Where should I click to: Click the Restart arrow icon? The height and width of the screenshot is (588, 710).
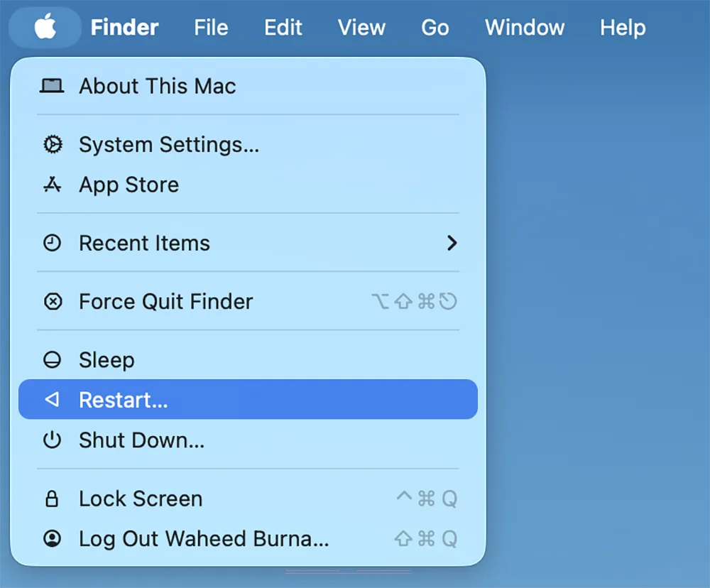pyautogui.click(x=53, y=400)
